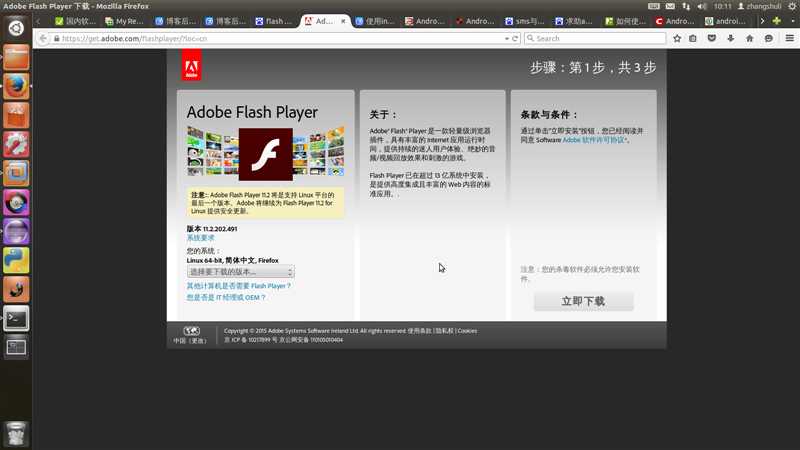Open the Trash in the dock
Screen dimensions: 800x450
[16, 434]
